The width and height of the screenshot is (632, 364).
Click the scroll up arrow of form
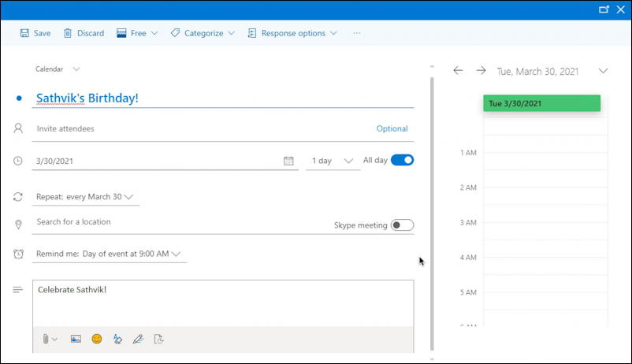432,66
